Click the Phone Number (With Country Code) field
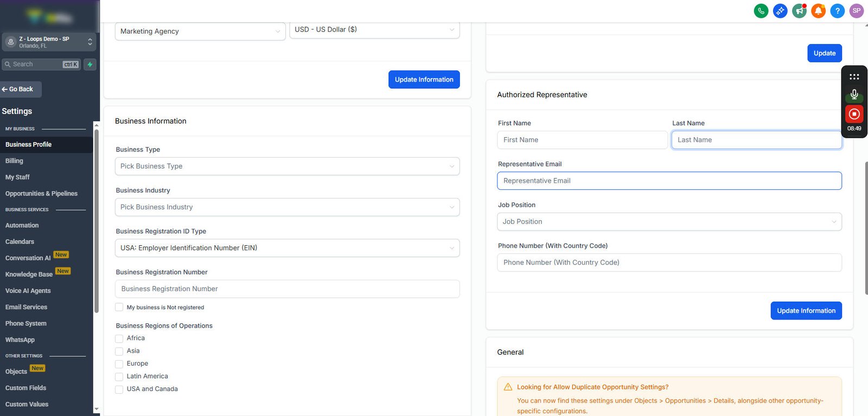Image resolution: width=868 pixels, height=416 pixels. point(669,263)
